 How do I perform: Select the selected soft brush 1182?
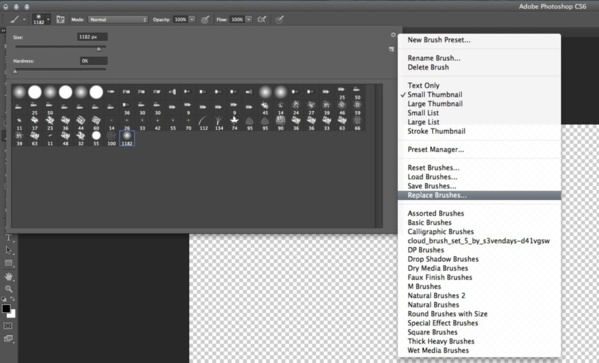coord(127,138)
